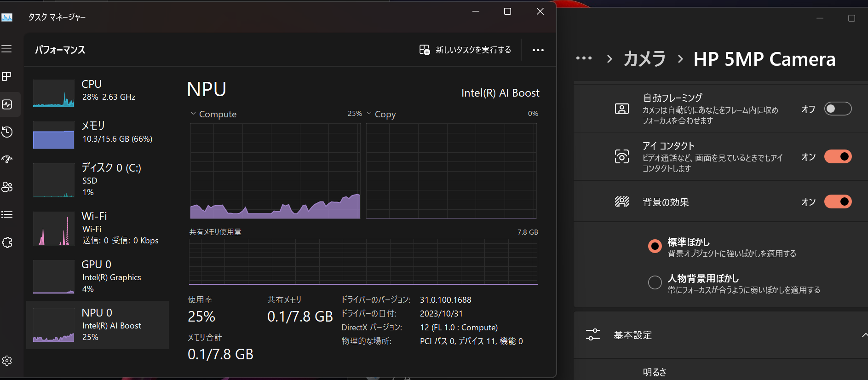This screenshot has height=380, width=868.
Task: Click the background effects icon in Camera settings
Action: 622,202
